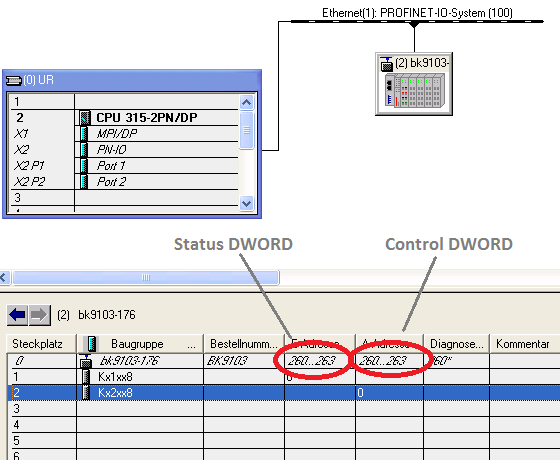Screen dimensions: 560x460
Task: Click the PN-IO interface icon
Action: pyautogui.click(x=84, y=150)
